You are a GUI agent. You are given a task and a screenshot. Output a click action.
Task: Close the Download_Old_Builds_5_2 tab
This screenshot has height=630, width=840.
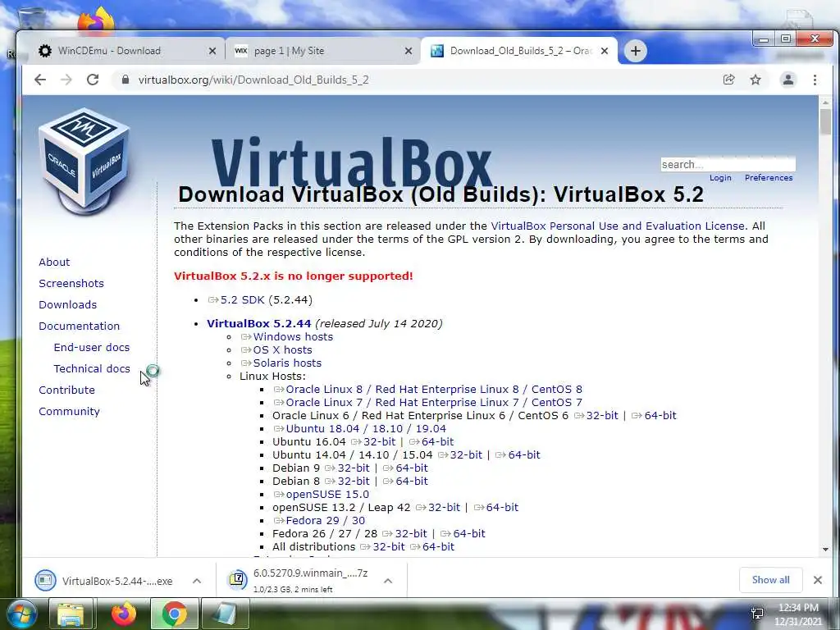[x=605, y=51]
